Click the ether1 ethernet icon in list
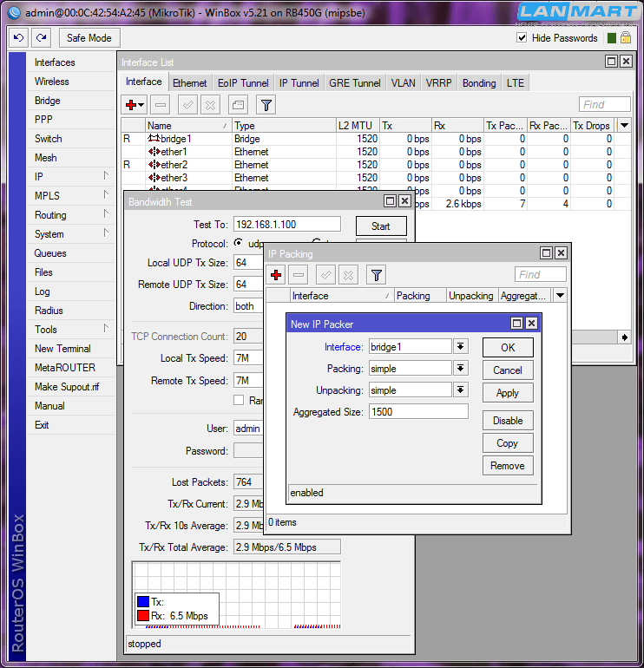 (154, 152)
